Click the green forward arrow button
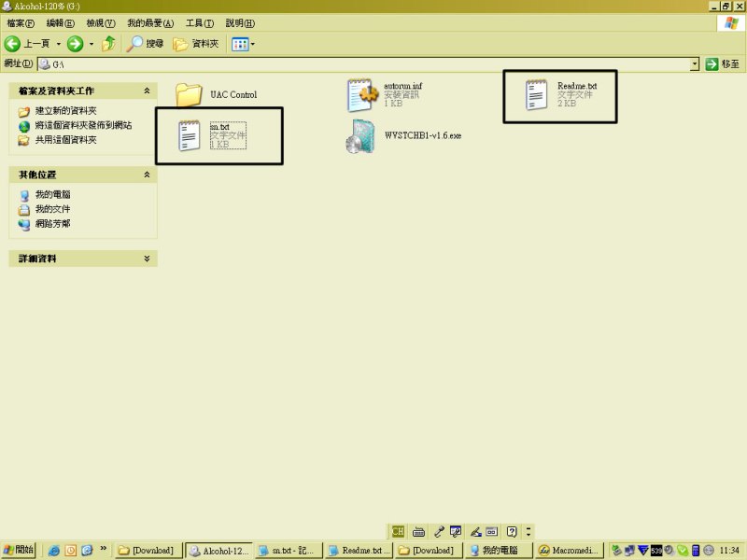 [75, 44]
